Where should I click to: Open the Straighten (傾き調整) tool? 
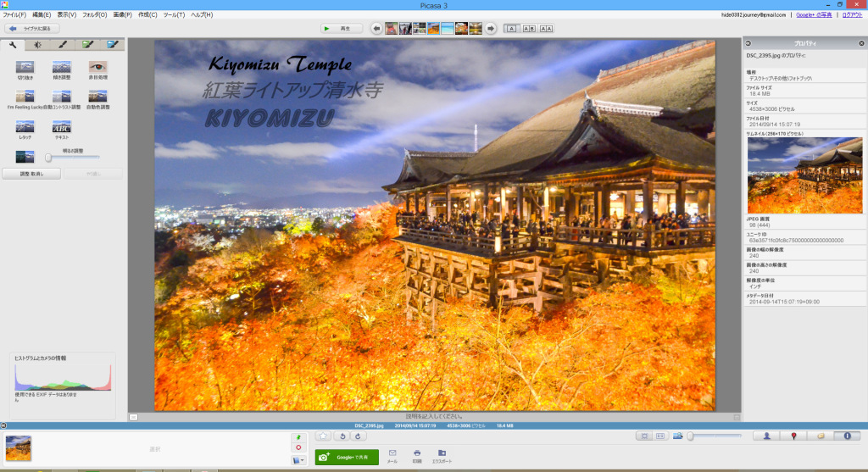pyautogui.click(x=61, y=68)
